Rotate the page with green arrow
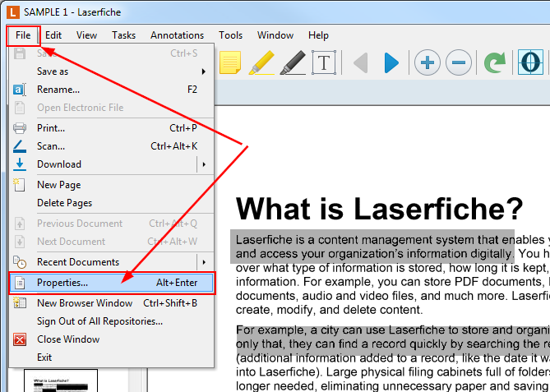Screen dimensions: 550x392 (x=495, y=62)
